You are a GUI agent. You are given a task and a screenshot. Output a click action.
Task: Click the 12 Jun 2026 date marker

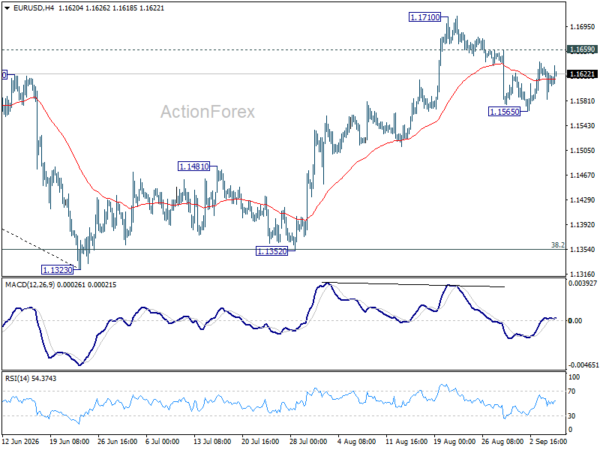point(21,442)
